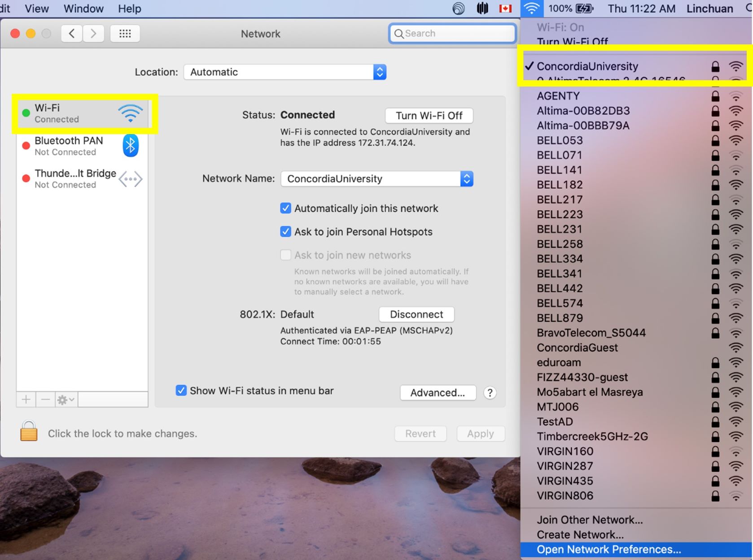This screenshot has width=753, height=560.
Task: Add a network service with plus button
Action: tap(26, 399)
